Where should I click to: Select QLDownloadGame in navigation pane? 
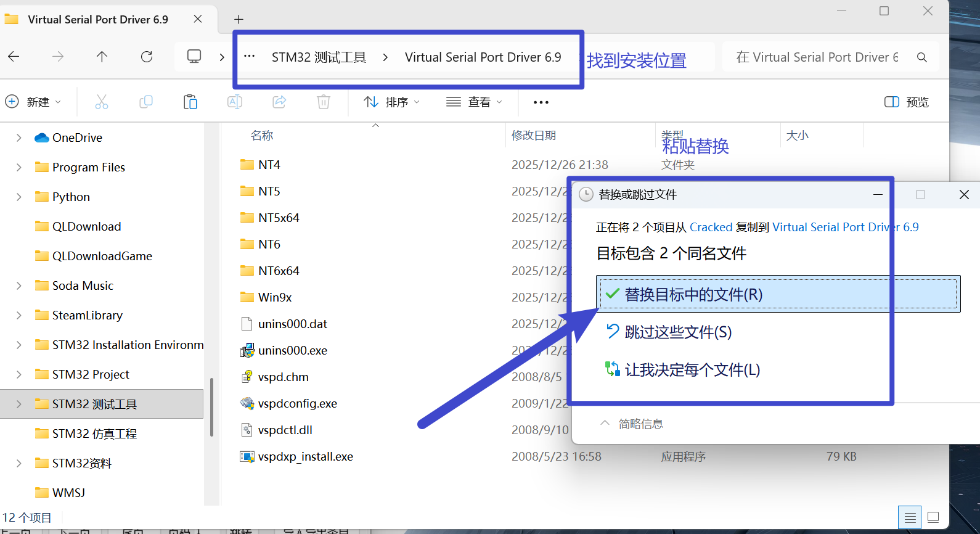[102, 256]
